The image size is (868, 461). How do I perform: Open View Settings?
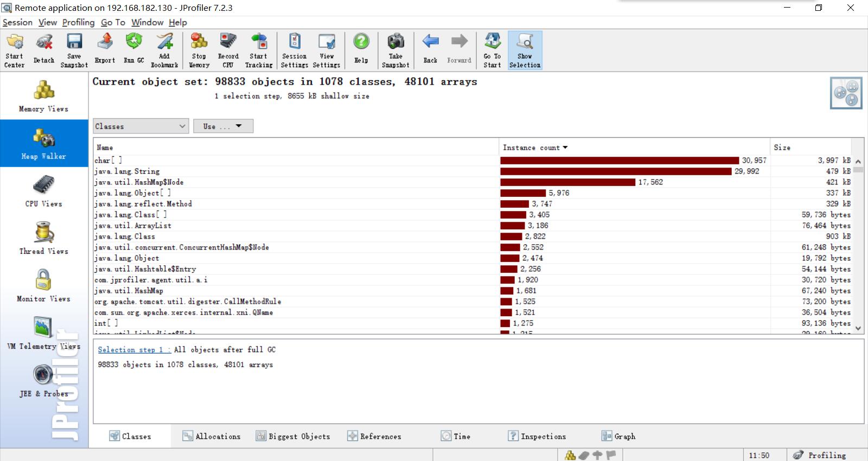327,50
